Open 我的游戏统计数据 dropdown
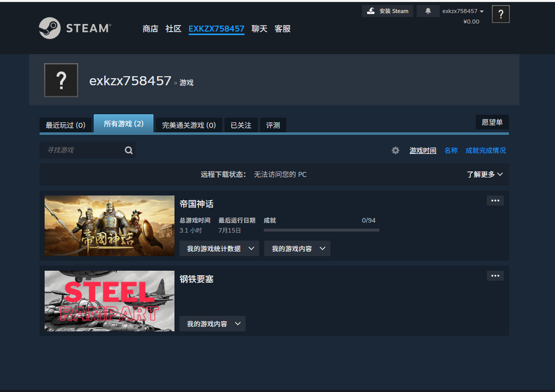Viewport: 555px width, 392px height. pos(219,249)
